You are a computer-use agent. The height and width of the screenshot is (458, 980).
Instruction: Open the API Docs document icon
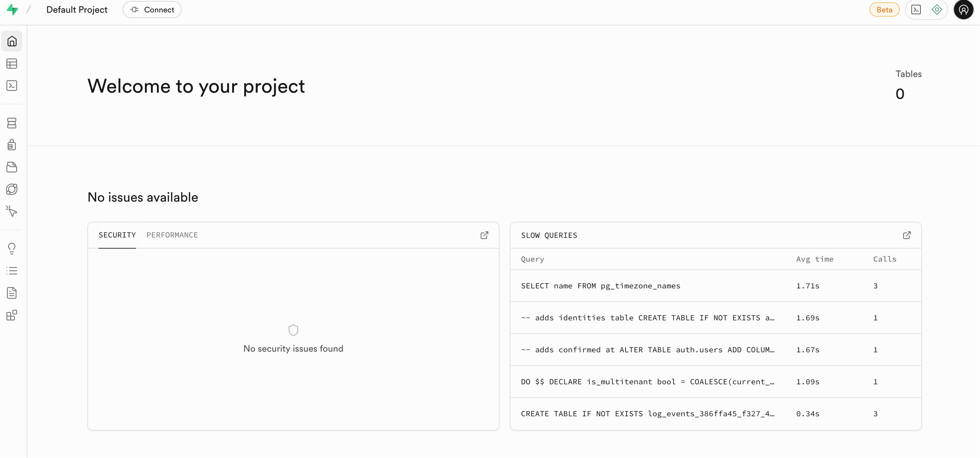click(x=12, y=293)
